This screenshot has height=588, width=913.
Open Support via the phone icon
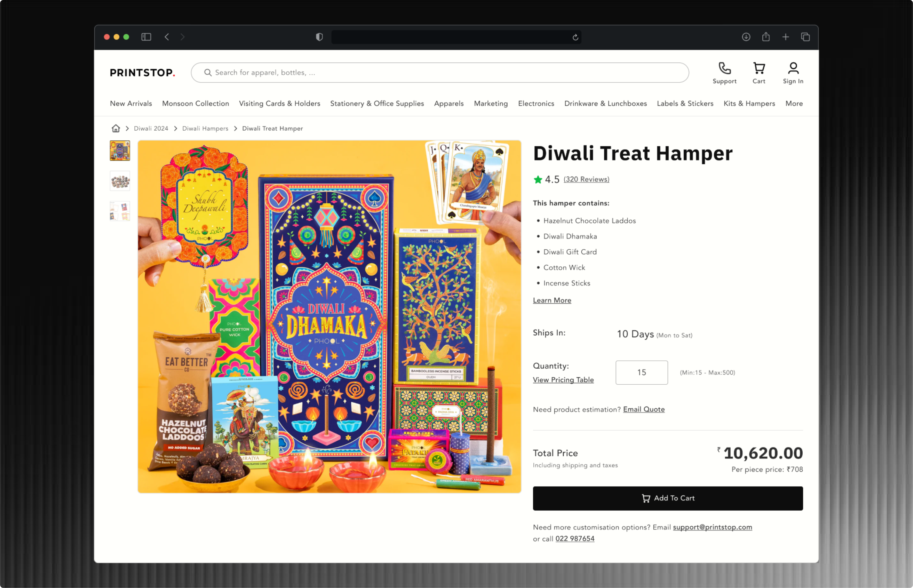click(x=725, y=68)
